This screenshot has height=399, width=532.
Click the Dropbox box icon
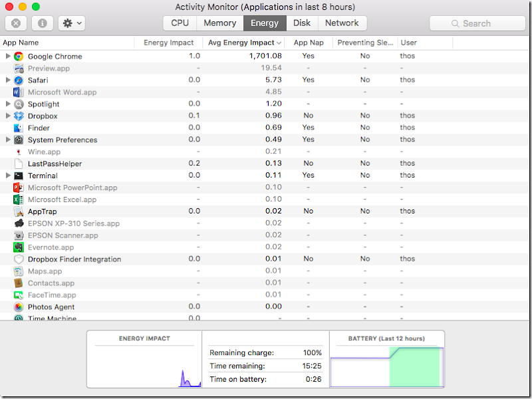[19, 116]
